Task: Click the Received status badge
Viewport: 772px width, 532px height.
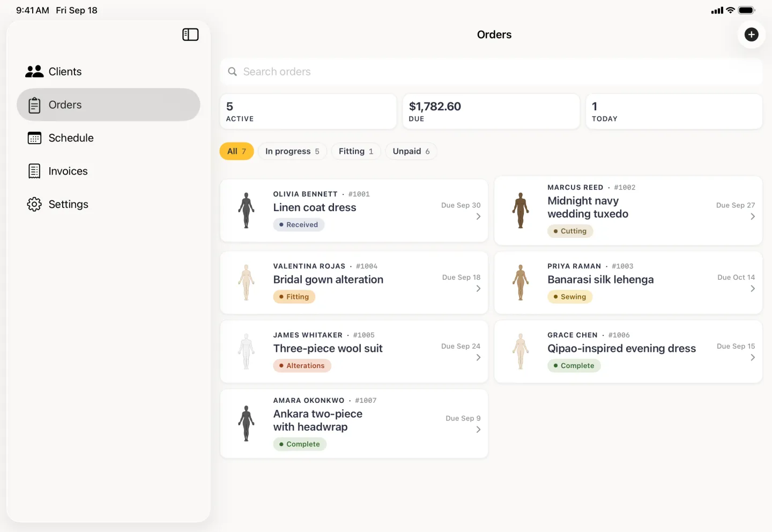Action: [299, 225]
